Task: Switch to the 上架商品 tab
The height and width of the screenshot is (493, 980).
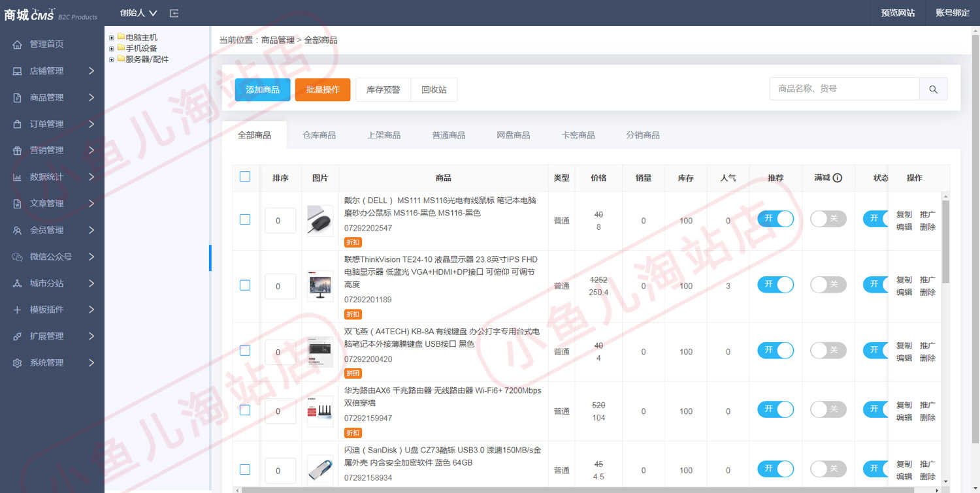Action: tap(384, 135)
